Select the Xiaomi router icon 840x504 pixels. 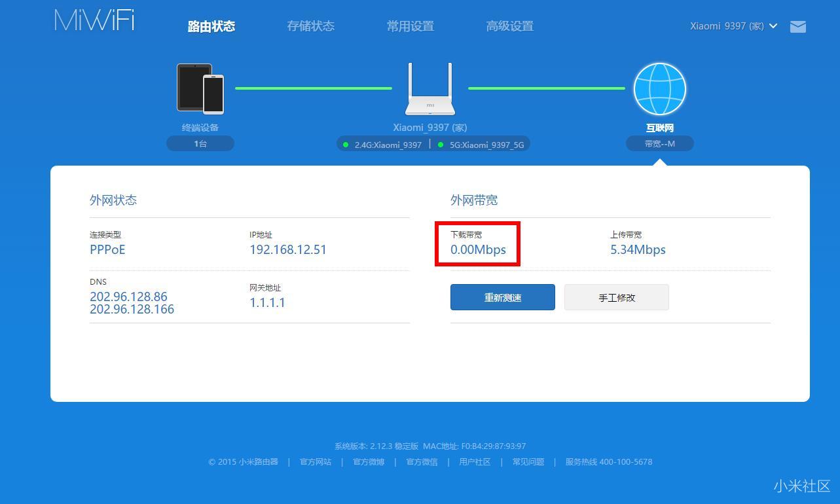[x=430, y=89]
